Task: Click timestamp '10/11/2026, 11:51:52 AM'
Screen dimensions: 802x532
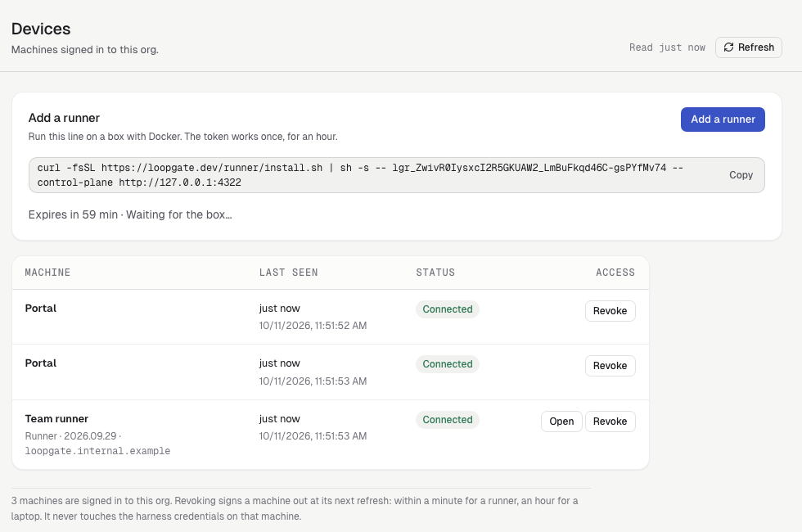Action: pyautogui.click(x=313, y=326)
